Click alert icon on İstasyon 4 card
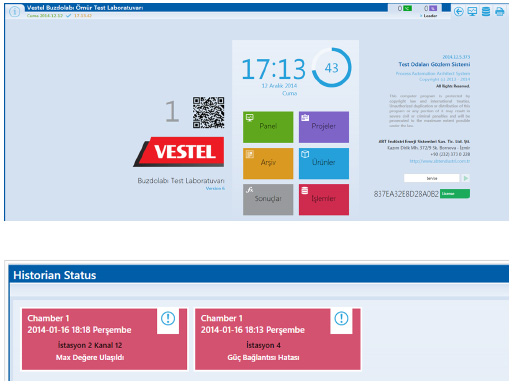The image size is (512, 384). (x=341, y=319)
